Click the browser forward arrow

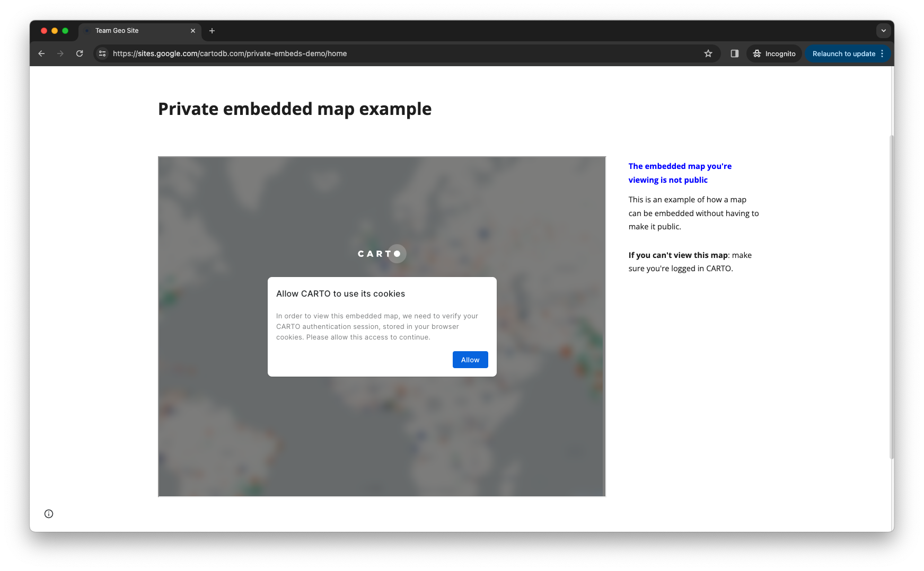[x=60, y=53]
